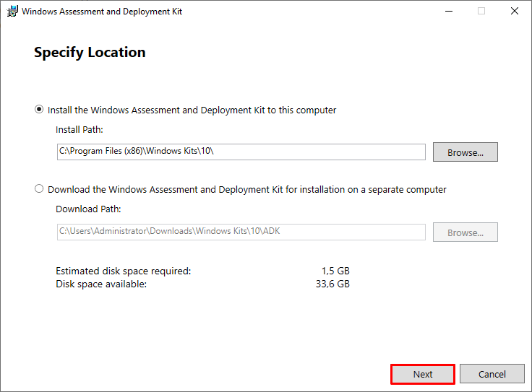Click the Install Path text field
Image resolution: width=532 pixels, height=392 pixels.
241,152
